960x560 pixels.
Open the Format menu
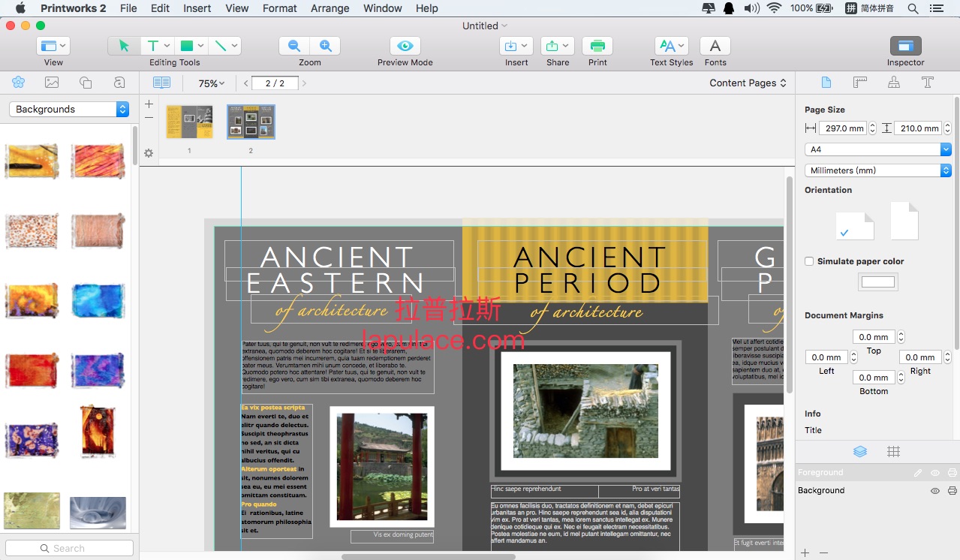click(280, 8)
